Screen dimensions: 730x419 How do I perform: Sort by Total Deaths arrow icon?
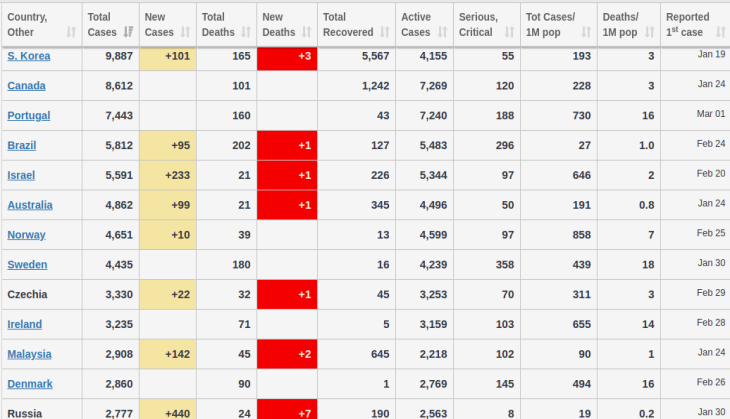pos(246,32)
